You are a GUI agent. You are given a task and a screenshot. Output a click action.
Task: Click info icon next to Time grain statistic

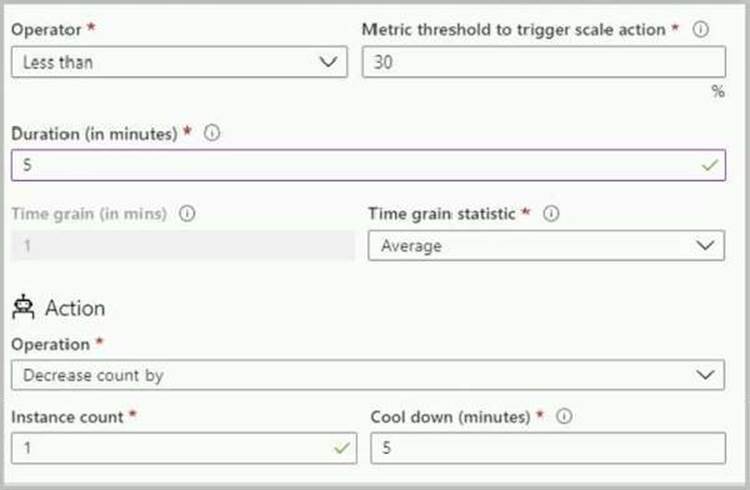(551, 213)
